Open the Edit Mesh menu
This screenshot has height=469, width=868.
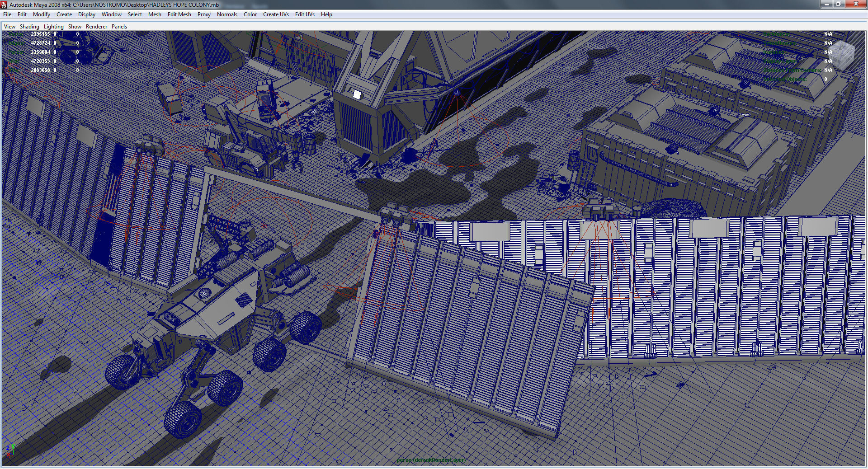179,14
